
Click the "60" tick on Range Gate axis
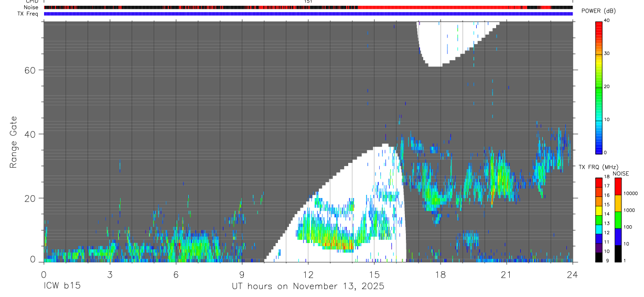click(31, 70)
